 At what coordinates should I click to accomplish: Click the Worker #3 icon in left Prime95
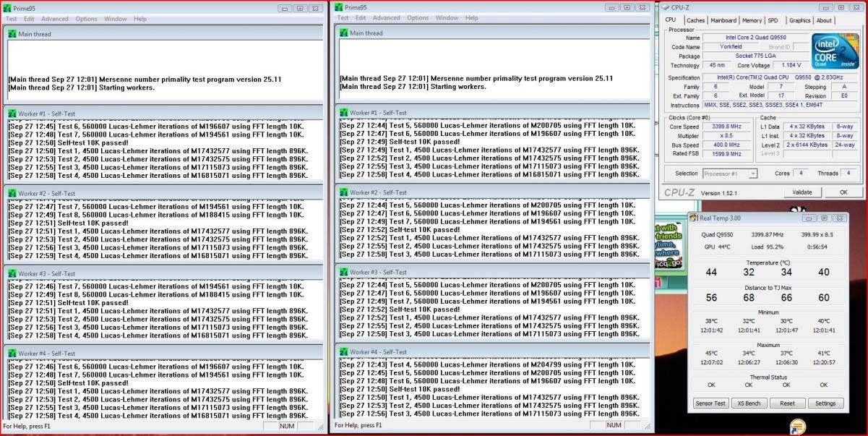pos(12,274)
